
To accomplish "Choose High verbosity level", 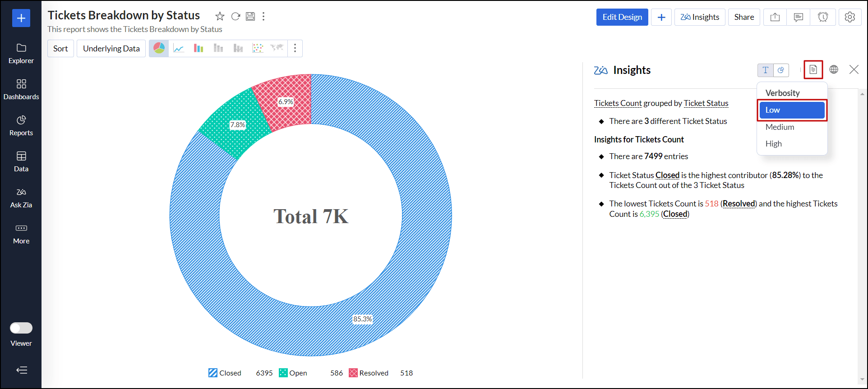I will point(773,144).
